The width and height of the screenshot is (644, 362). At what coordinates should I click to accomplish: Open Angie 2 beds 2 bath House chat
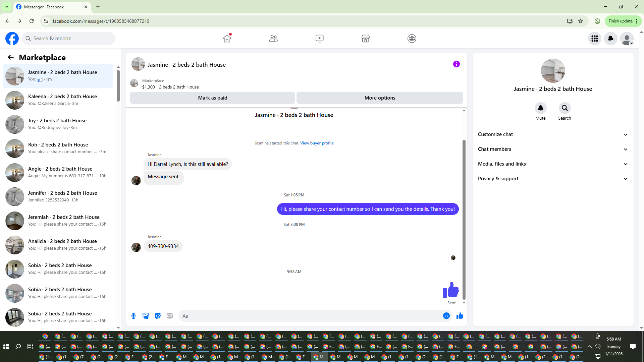click(58, 172)
